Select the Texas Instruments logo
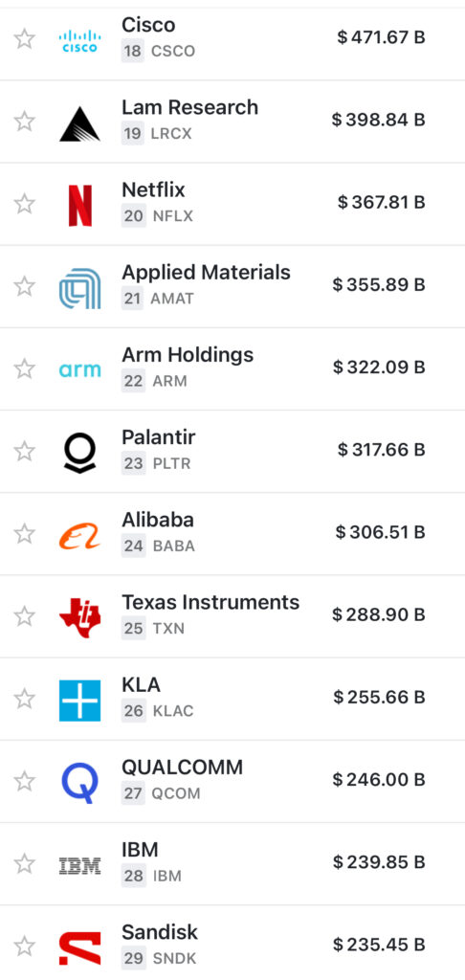 pos(79,617)
